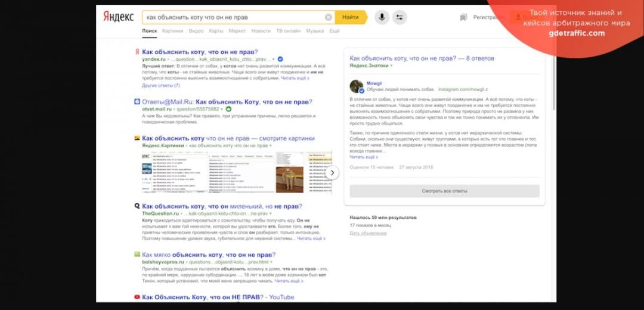Show next images with the carousel arrow
This screenshot has height=310, width=644.
[333, 172]
